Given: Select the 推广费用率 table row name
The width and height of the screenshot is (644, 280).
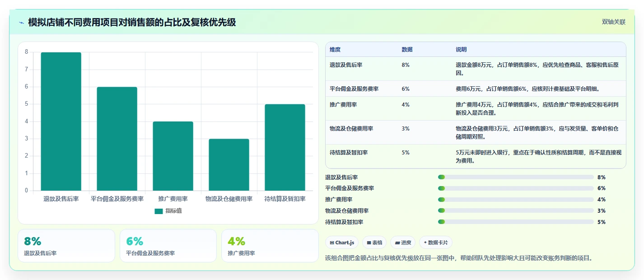Looking at the screenshot, I should tap(343, 105).
